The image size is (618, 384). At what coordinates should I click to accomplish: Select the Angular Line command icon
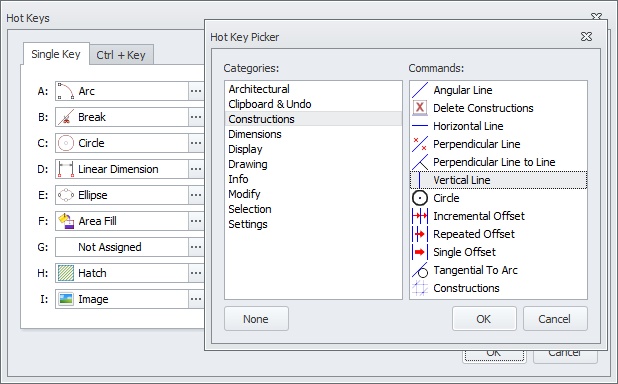[420, 90]
